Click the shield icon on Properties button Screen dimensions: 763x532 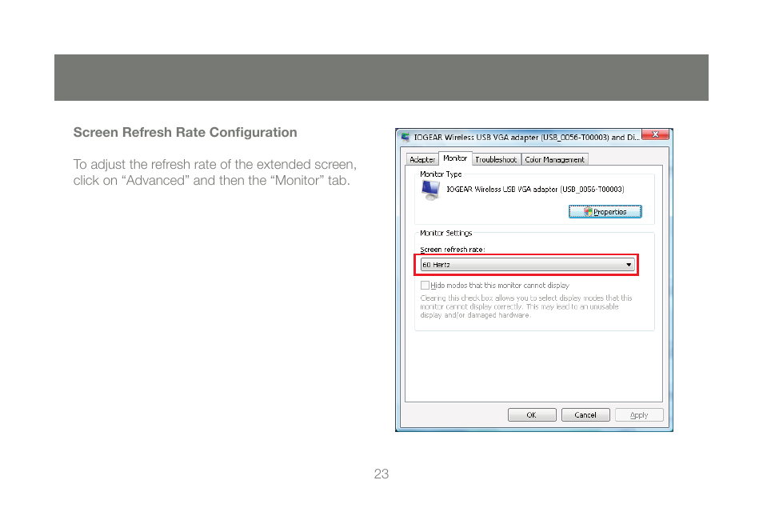pyautogui.click(x=588, y=212)
